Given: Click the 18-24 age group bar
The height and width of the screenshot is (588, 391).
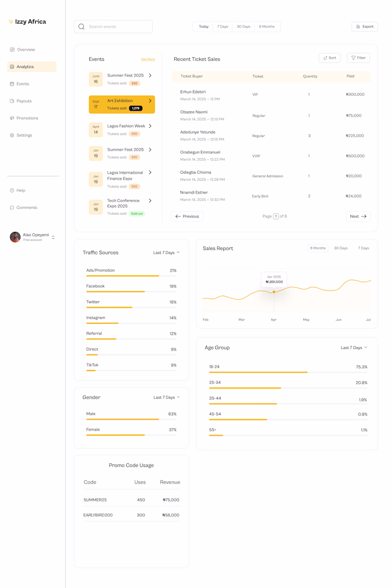Looking at the screenshot, I should 288,373.
